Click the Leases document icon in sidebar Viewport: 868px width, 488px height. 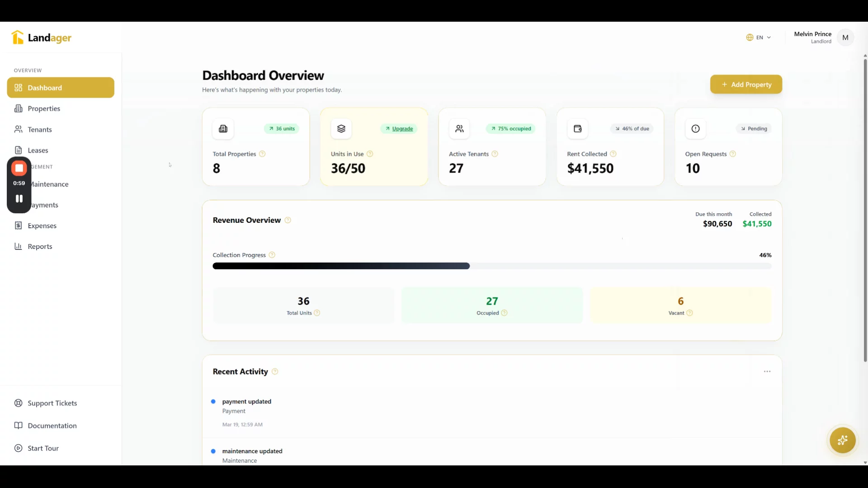click(x=18, y=150)
